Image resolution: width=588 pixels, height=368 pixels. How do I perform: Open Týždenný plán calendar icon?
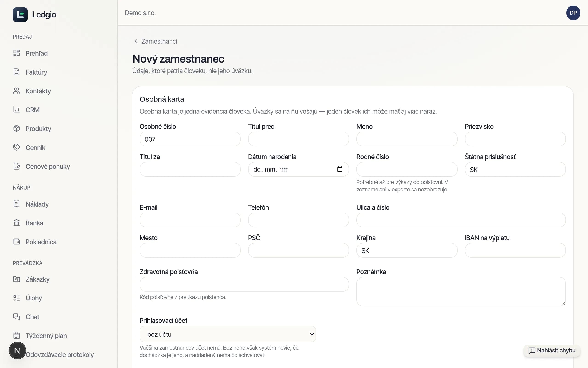point(17,336)
